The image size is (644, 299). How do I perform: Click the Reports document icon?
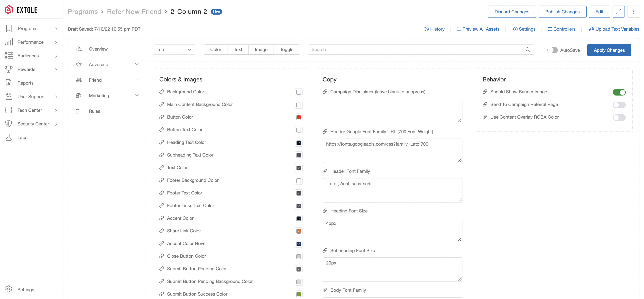(9, 83)
